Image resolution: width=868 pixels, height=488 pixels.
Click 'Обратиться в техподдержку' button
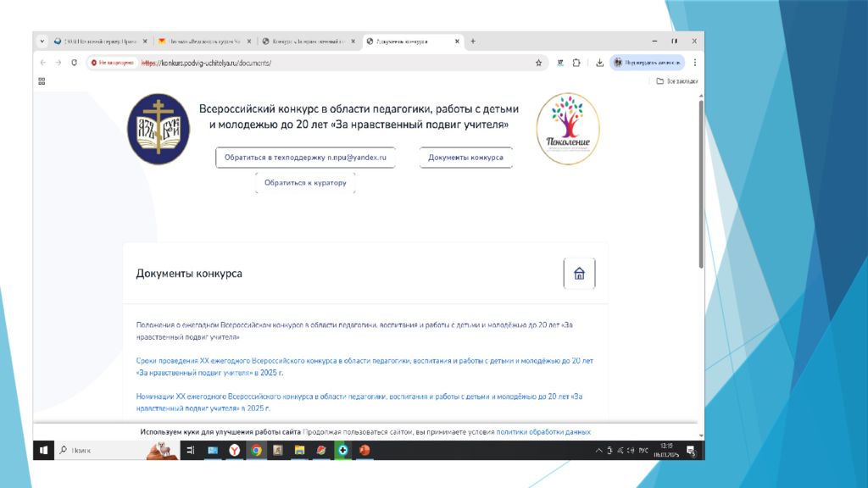tap(305, 158)
